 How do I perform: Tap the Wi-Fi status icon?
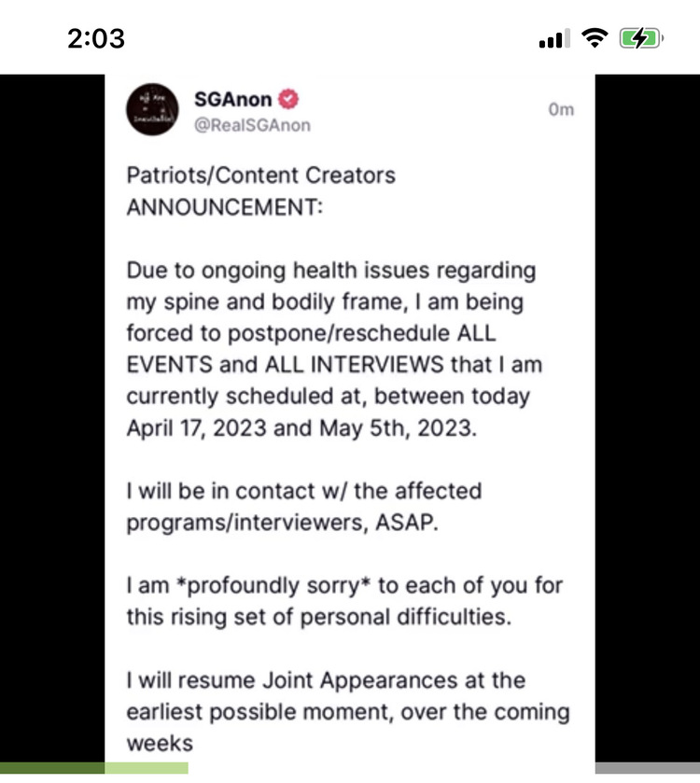click(x=595, y=38)
